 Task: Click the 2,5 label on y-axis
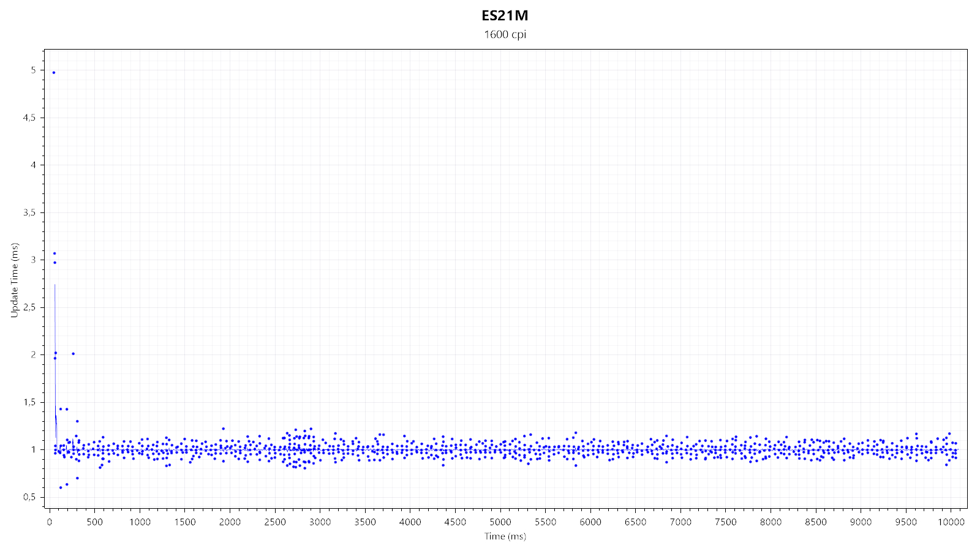30,307
